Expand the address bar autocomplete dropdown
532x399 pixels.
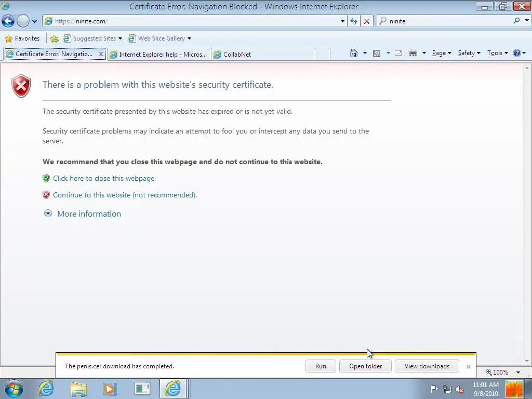click(x=342, y=21)
